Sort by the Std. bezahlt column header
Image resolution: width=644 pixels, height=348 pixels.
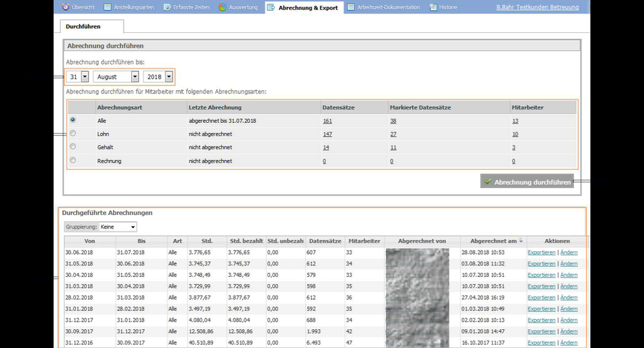pos(246,241)
